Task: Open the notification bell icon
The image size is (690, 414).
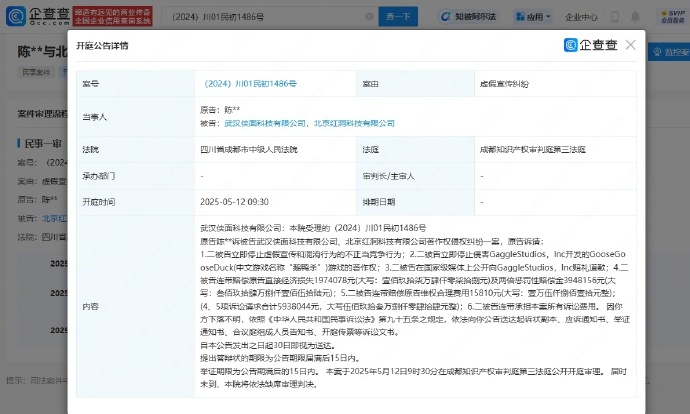Action: tap(635, 17)
